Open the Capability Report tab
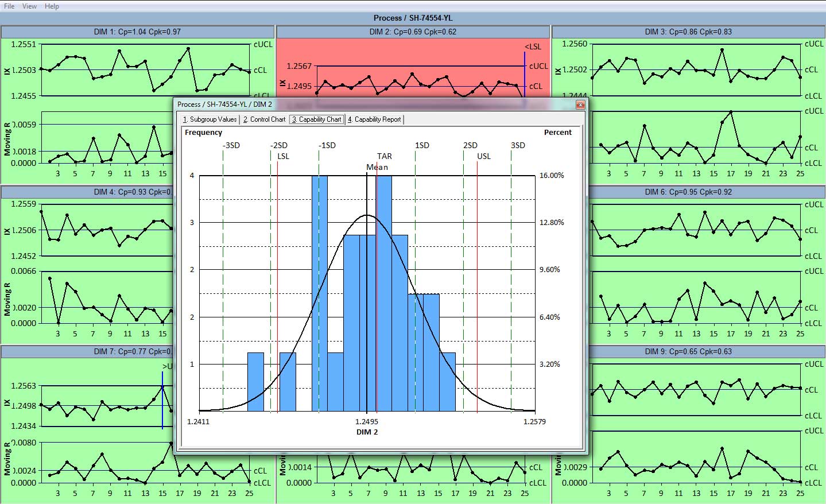The image size is (826, 504). pyautogui.click(x=374, y=119)
